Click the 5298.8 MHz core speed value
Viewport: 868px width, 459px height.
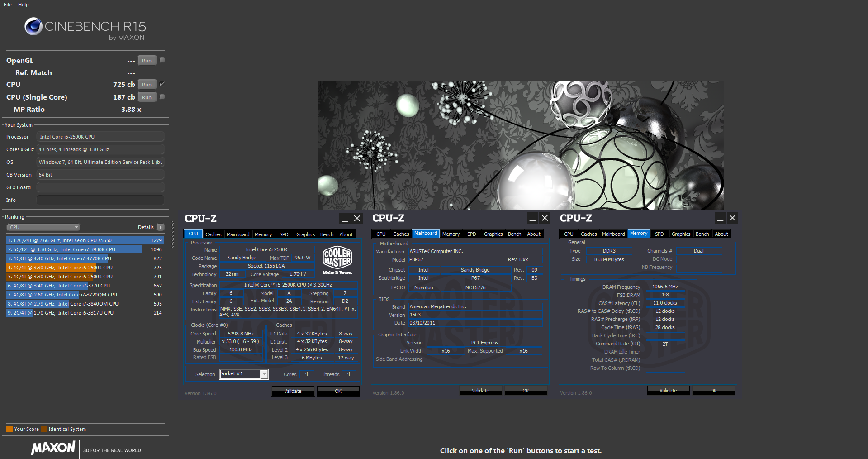(241, 334)
